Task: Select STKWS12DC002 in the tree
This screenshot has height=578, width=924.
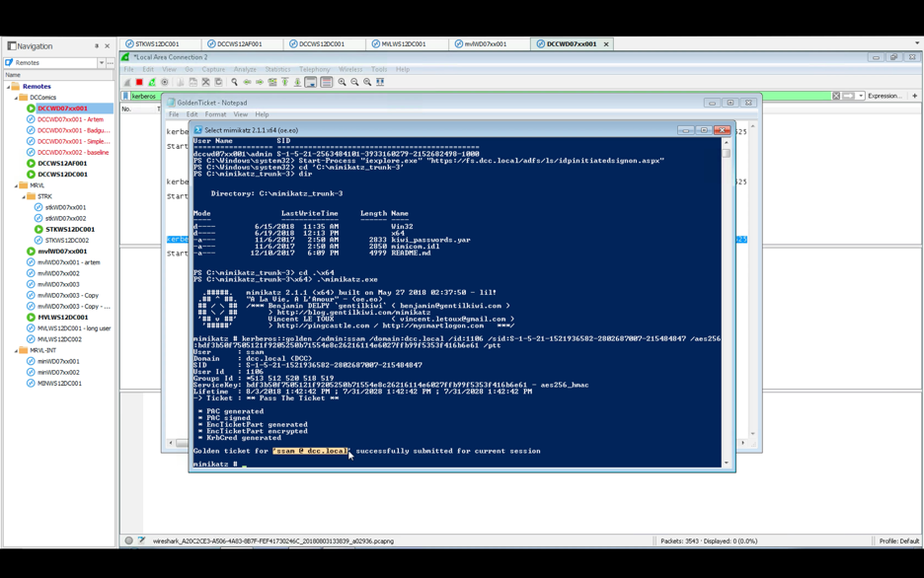Action: click(66, 240)
